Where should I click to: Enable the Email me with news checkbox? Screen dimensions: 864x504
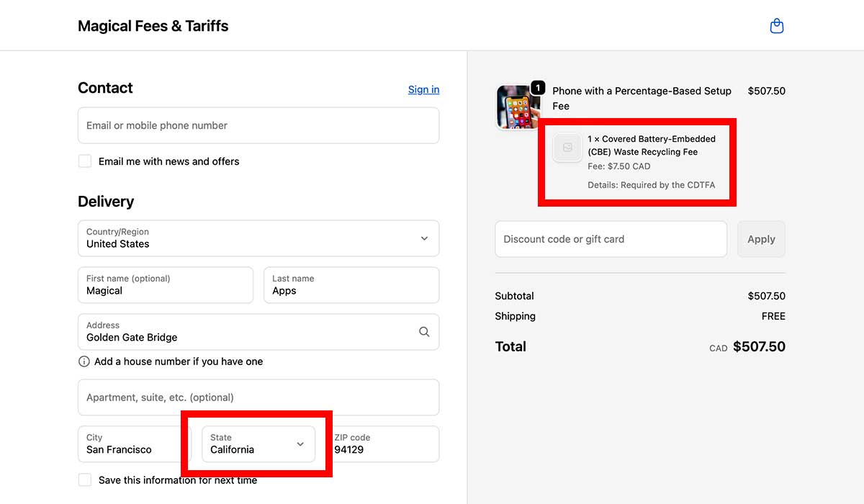coord(84,161)
